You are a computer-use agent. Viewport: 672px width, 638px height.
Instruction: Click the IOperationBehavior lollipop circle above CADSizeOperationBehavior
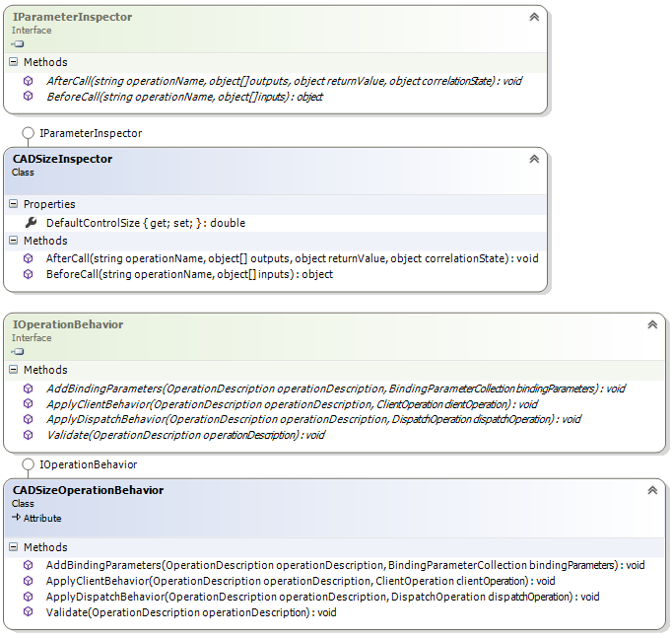[x=26, y=463]
